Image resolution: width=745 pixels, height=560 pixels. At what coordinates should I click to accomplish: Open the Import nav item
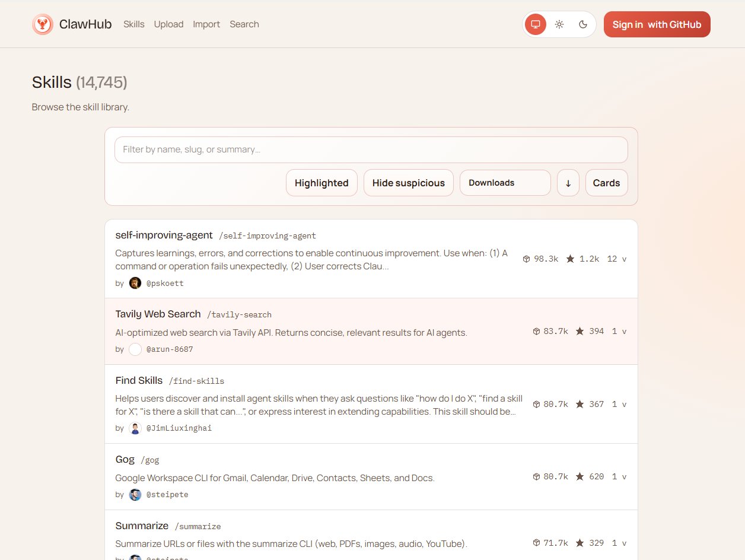tap(206, 24)
